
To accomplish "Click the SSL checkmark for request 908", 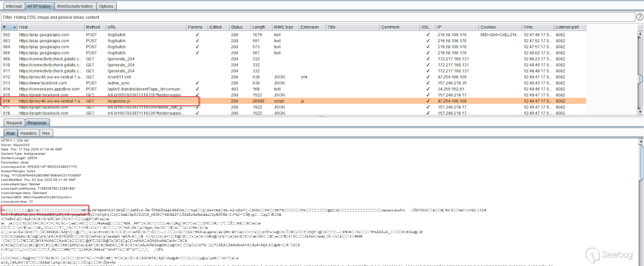I will pyautogui.click(x=427, y=59).
